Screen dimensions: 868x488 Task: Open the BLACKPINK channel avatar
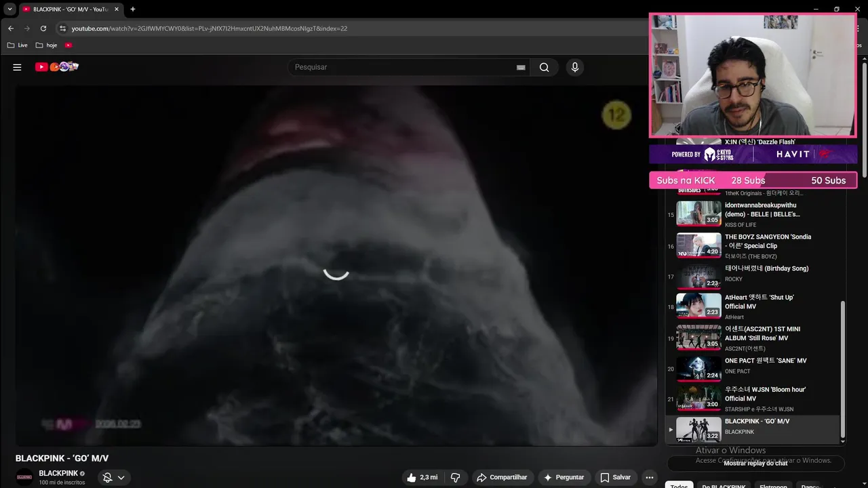pyautogui.click(x=24, y=477)
